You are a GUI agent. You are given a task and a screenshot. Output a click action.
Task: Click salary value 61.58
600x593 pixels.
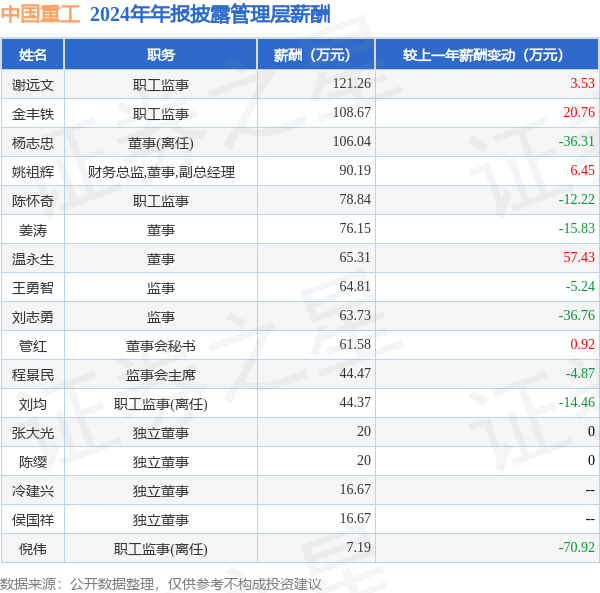coord(355,345)
